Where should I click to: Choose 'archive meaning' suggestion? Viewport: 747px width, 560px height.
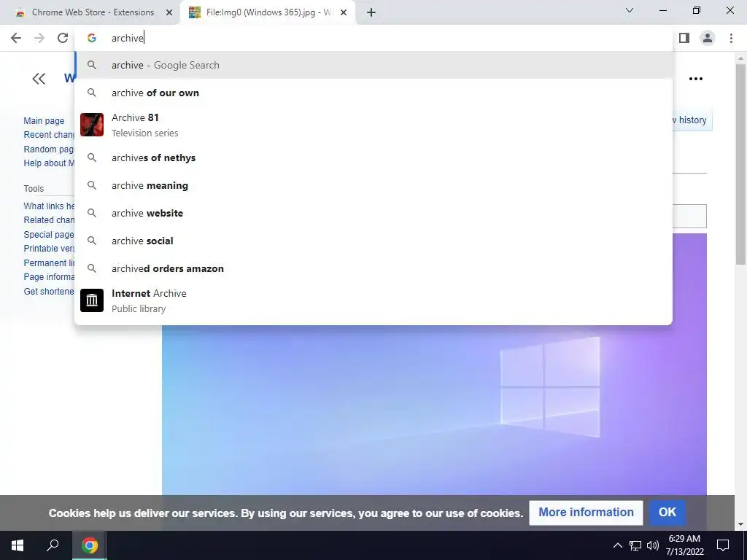click(x=373, y=185)
